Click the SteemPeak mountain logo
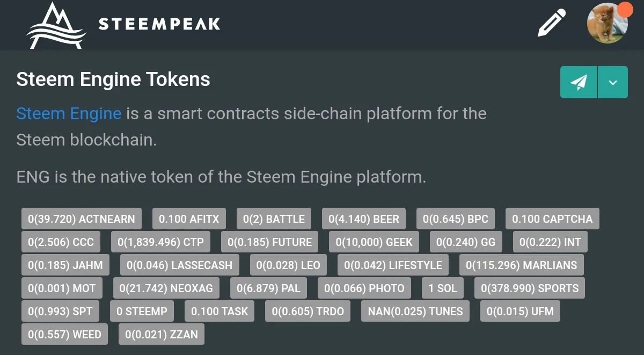Viewport: 644px width, 355px height. 56,25
